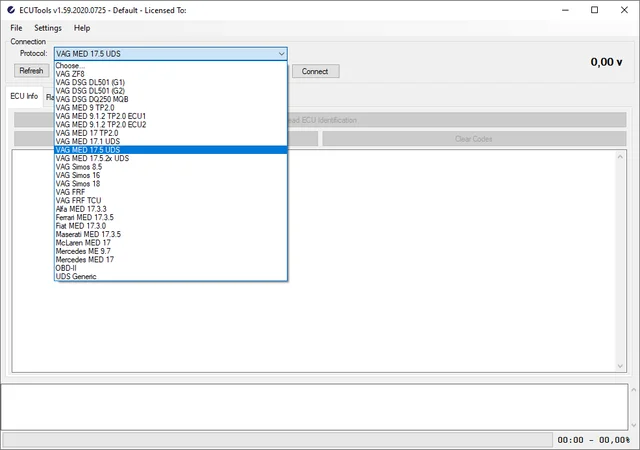Switch to the ECU Info tab
Screen dimensions: 640x450
(x=24, y=97)
